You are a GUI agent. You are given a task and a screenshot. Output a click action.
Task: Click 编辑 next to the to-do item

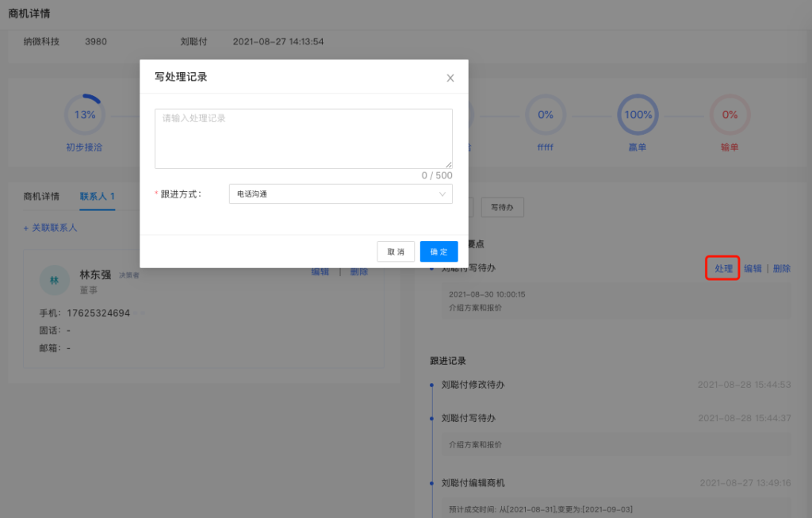point(753,268)
